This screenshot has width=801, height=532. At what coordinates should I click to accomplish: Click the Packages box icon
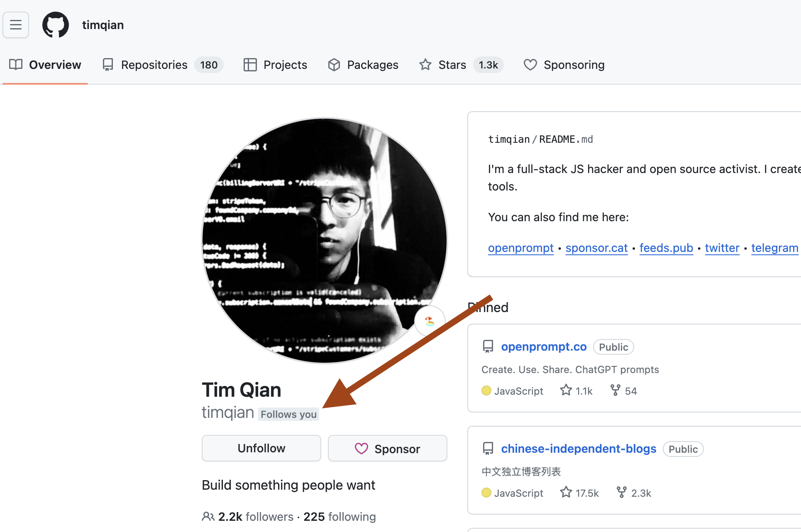coord(334,65)
